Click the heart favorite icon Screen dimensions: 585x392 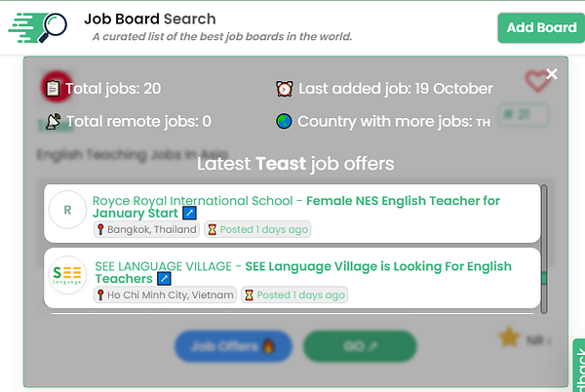pos(536,81)
